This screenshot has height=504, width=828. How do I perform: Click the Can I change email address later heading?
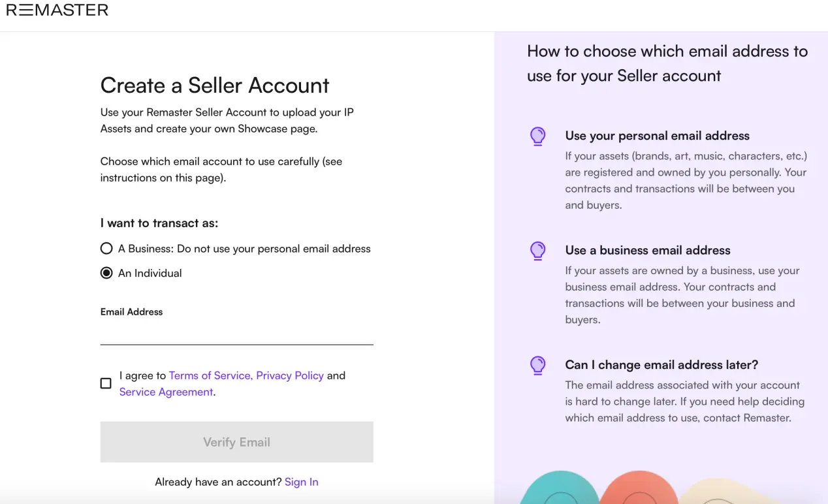(661, 364)
